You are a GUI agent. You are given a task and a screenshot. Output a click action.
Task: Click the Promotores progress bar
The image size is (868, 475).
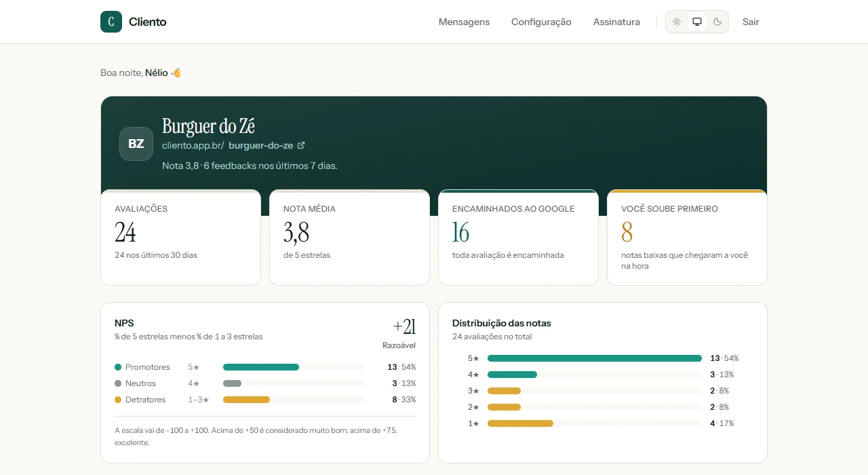coord(294,367)
